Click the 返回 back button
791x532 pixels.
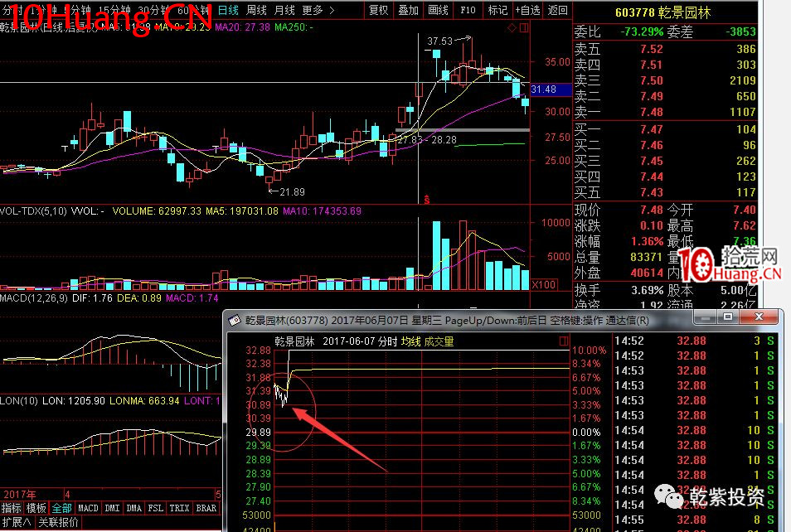point(557,10)
